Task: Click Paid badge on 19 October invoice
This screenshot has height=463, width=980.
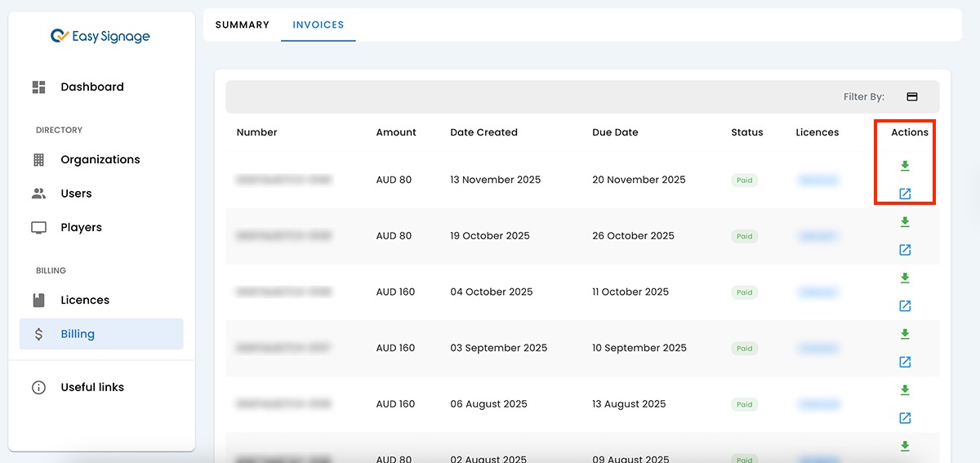Action: coord(745,236)
